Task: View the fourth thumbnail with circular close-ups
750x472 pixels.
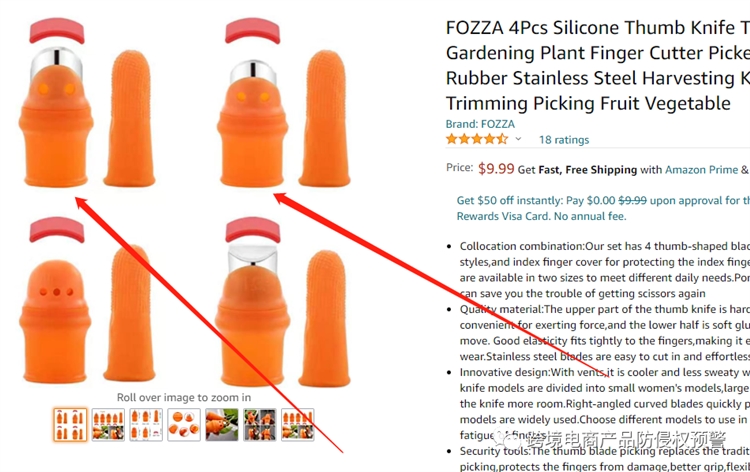Action: pos(184,424)
